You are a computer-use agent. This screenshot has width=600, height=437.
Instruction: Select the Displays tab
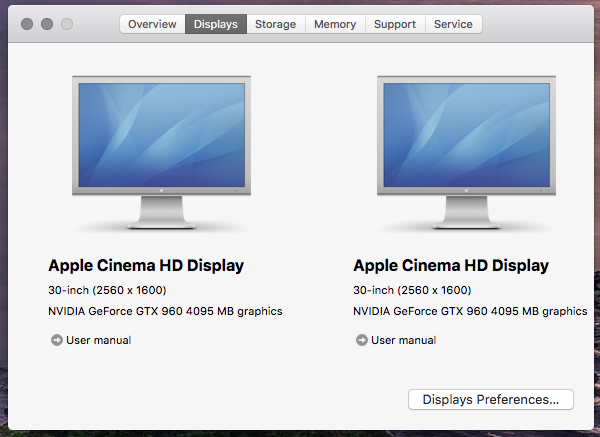point(216,24)
